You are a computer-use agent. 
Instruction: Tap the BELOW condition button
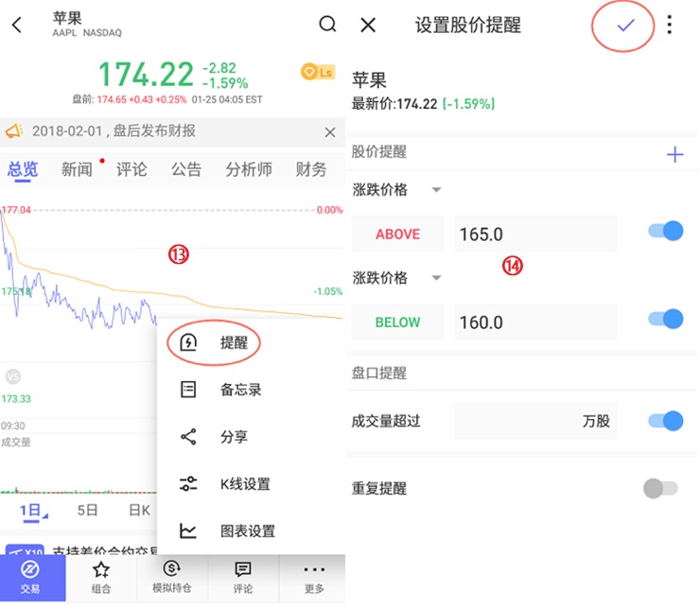(x=397, y=322)
